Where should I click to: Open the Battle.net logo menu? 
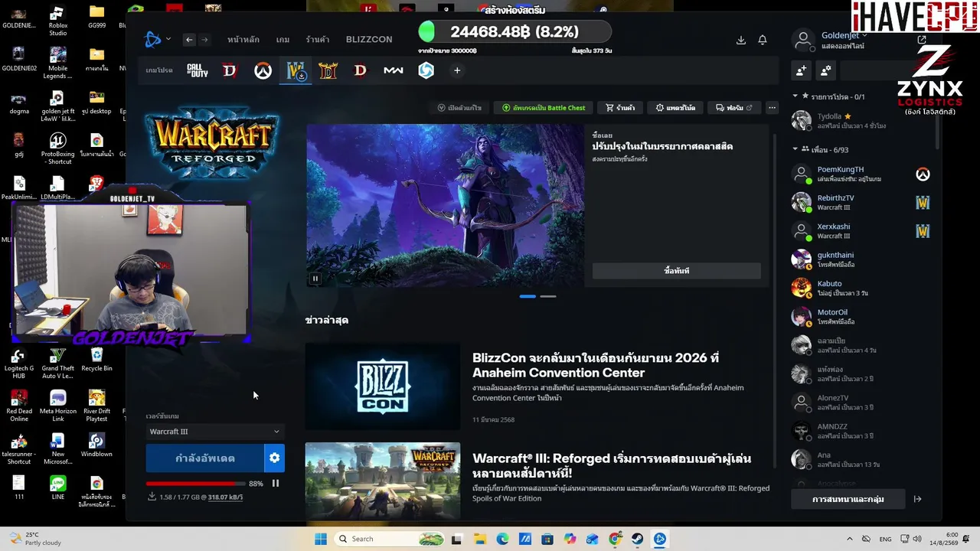click(x=154, y=40)
